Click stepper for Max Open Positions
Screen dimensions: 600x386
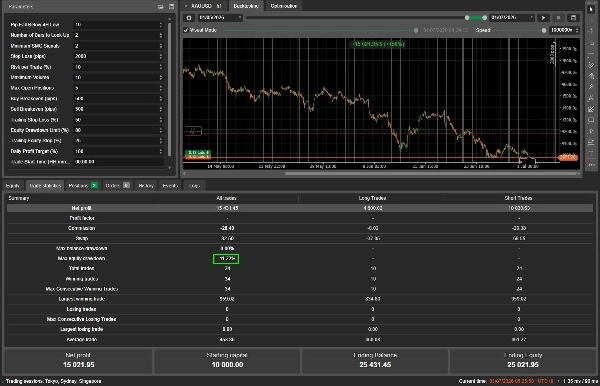[x=161, y=88]
